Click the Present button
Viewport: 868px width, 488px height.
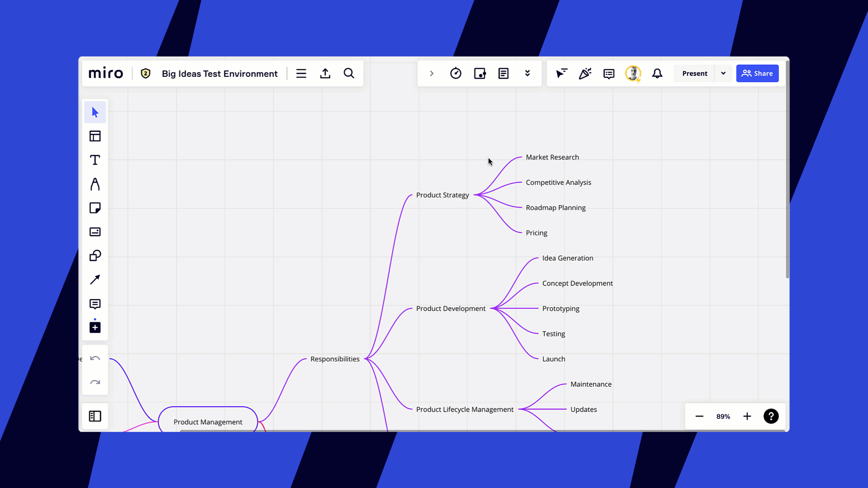click(694, 73)
